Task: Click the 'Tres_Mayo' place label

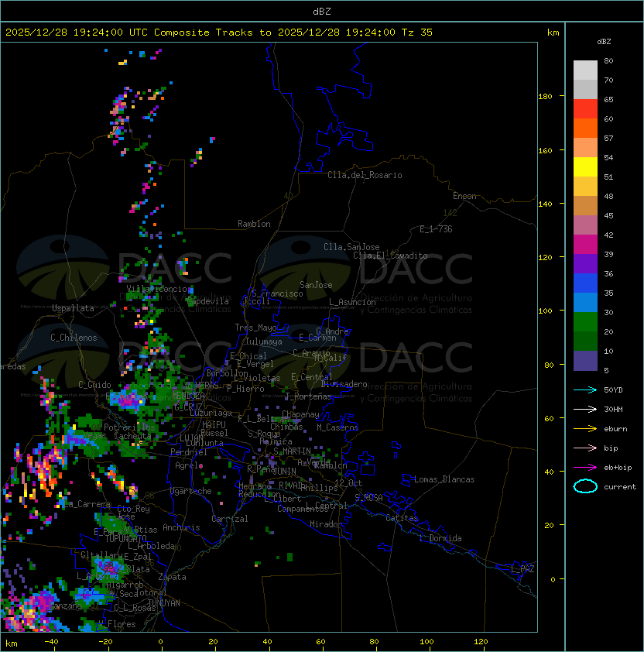Action: point(255,328)
